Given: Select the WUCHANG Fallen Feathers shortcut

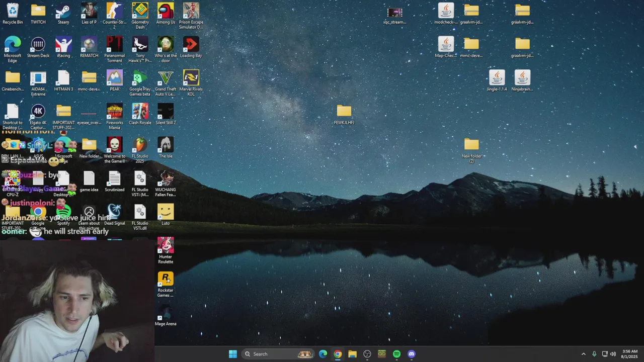Looking at the screenshot, I should (x=166, y=184).
